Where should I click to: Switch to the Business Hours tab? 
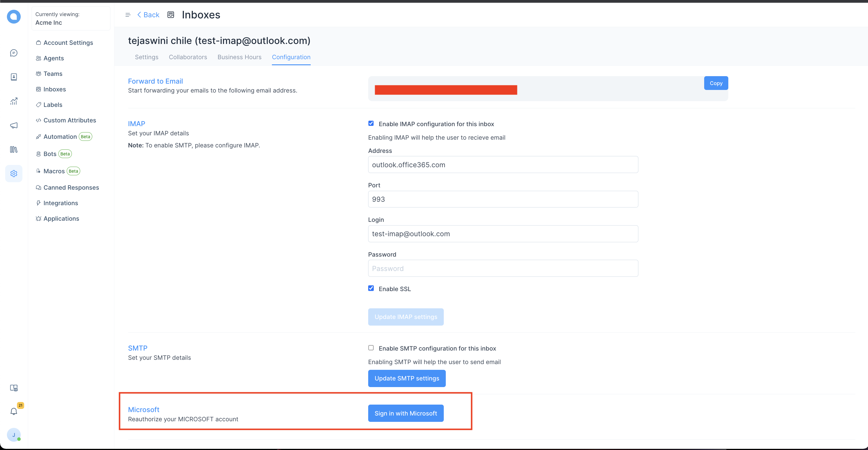click(239, 57)
